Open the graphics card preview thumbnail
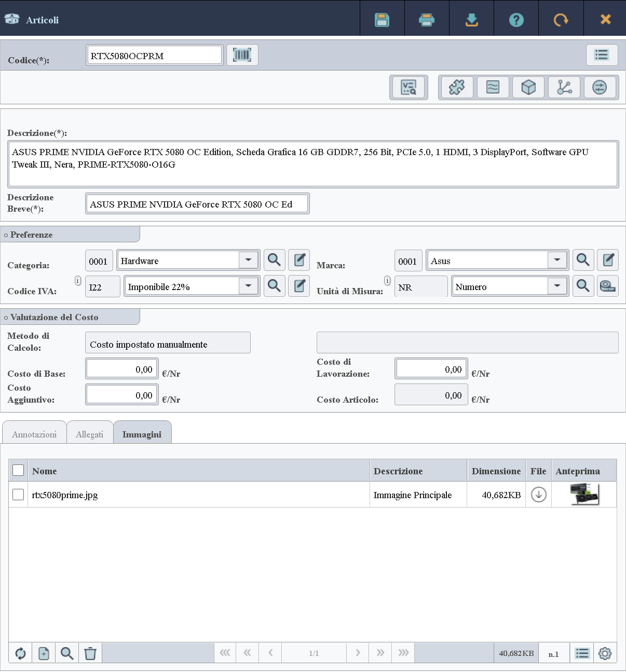Screen dimensions: 626x672 (x=584, y=494)
